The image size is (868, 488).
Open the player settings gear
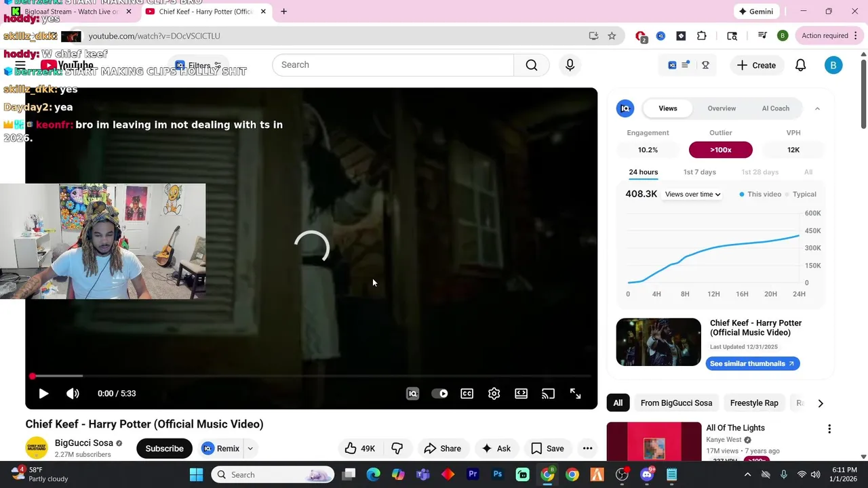[494, 393]
